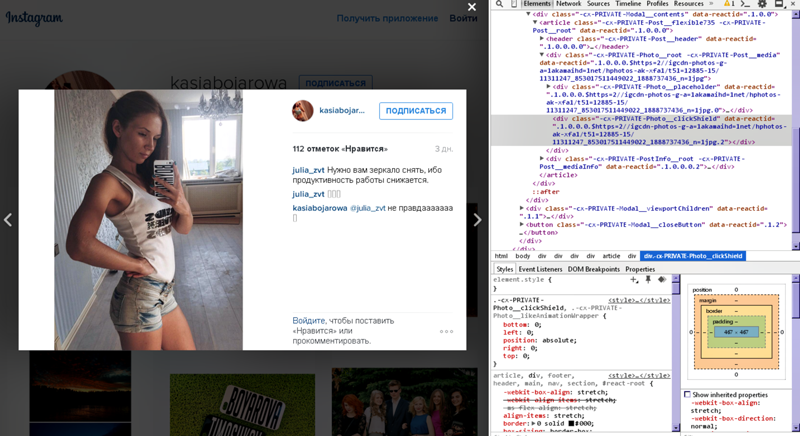Open kasiabojarowa username in comment reply
Screen dimensions: 800x436
pyautogui.click(x=320, y=208)
